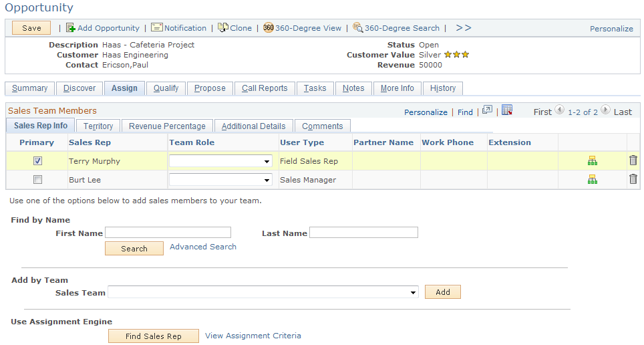Click the Partner Name column header
644x345 pixels.
383,142
